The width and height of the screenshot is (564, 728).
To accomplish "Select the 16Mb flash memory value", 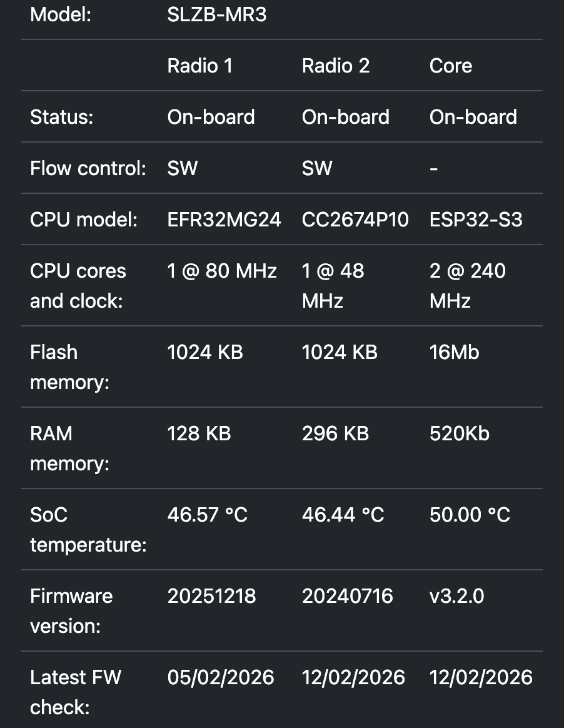I will pos(454,352).
